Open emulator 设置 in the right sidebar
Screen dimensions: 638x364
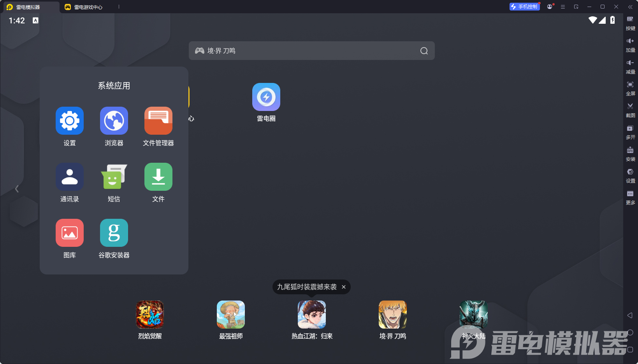click(x=630, y=176)
